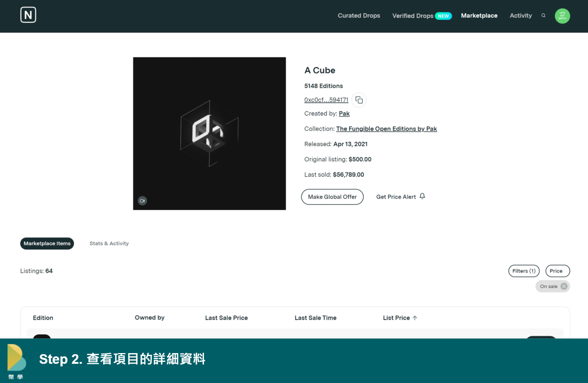
Task: Click the A Cube title
Action: coord(320,70)
